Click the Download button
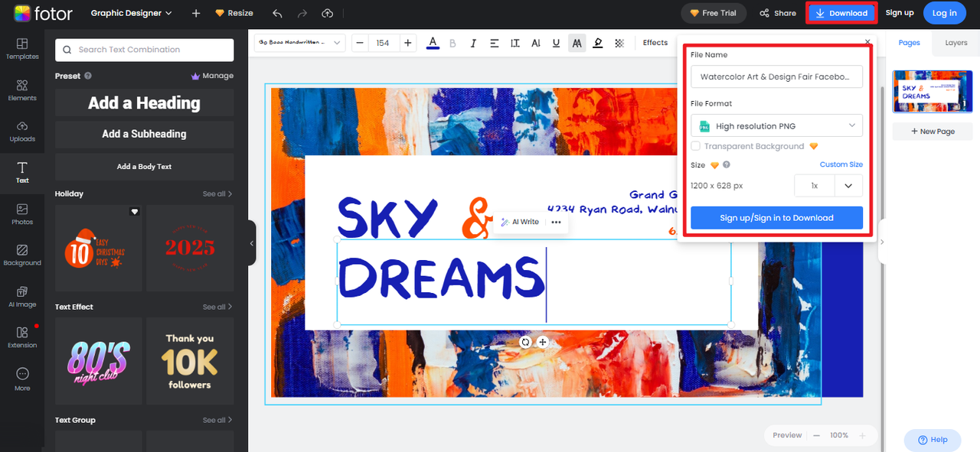 coord(841,13)
